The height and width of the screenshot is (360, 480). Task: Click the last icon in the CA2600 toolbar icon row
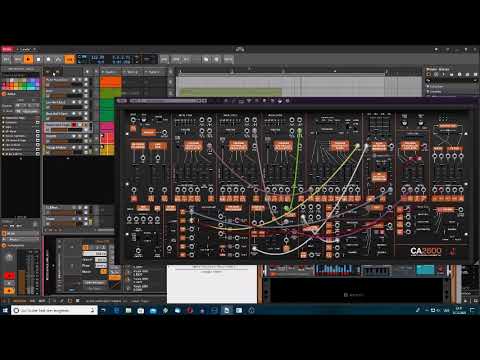tap(287, 101)
